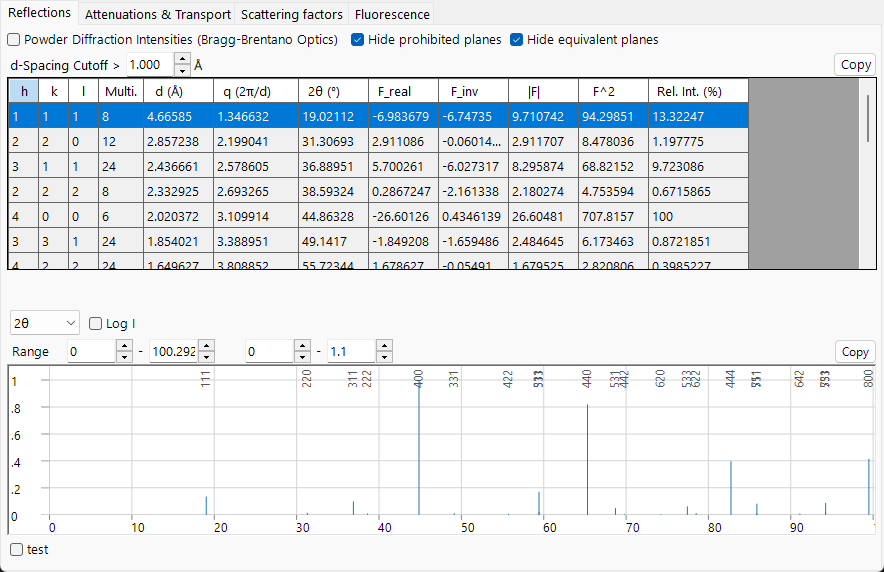884x572 pixels.
Task: Copy the diffraction plot
Action: [855, 352]
